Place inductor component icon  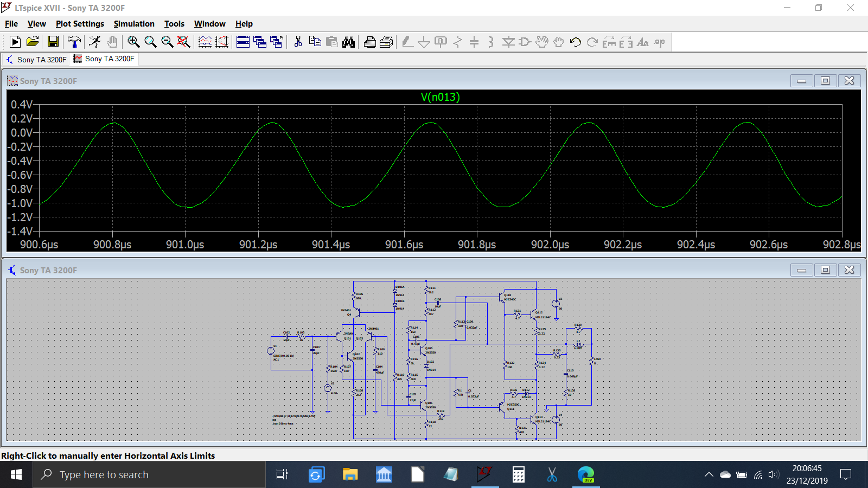pyautogui.click(x=491, y=42)
